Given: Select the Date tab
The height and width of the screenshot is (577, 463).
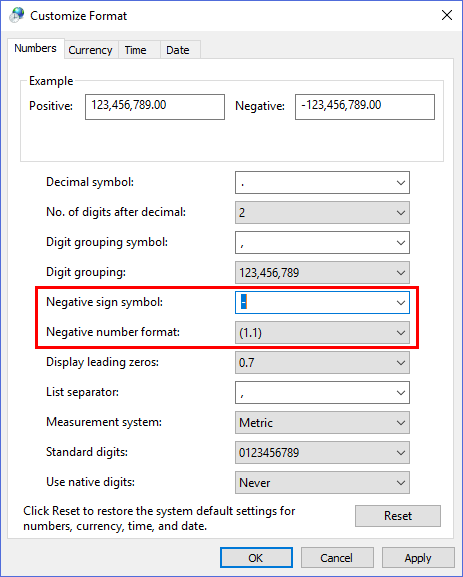Looking at the screenshot, I should click(178, 50).
